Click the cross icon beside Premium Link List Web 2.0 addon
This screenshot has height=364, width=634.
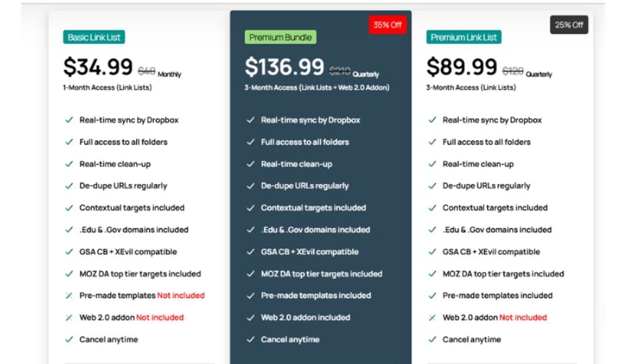[x=432, y=317]
